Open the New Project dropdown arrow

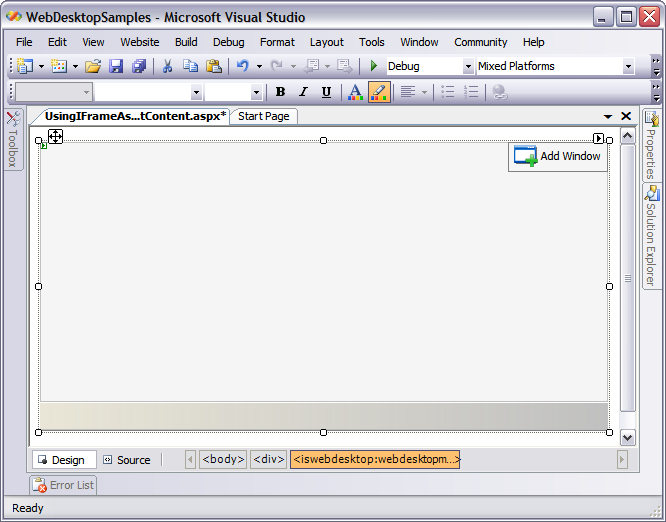[41, 66]
